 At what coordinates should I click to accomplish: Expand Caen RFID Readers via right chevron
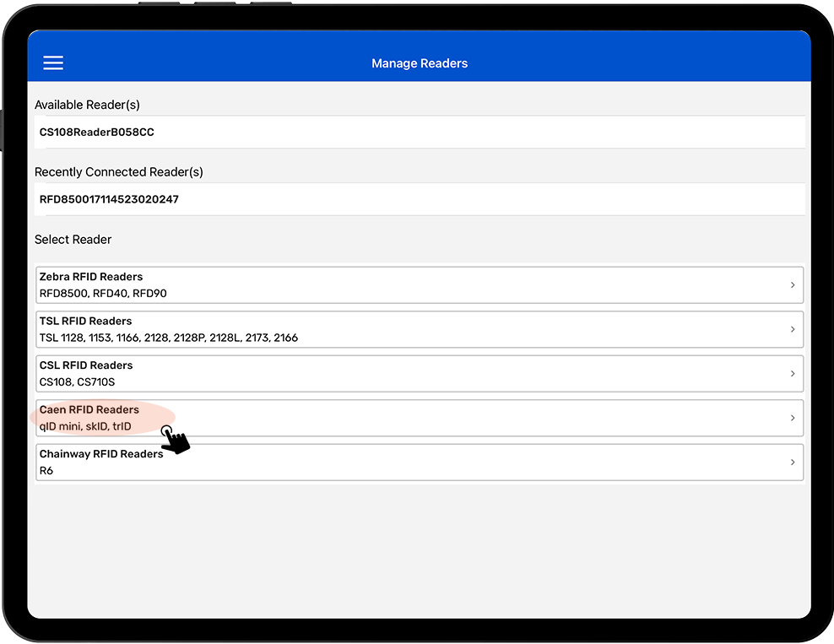[x=792, y=418]
